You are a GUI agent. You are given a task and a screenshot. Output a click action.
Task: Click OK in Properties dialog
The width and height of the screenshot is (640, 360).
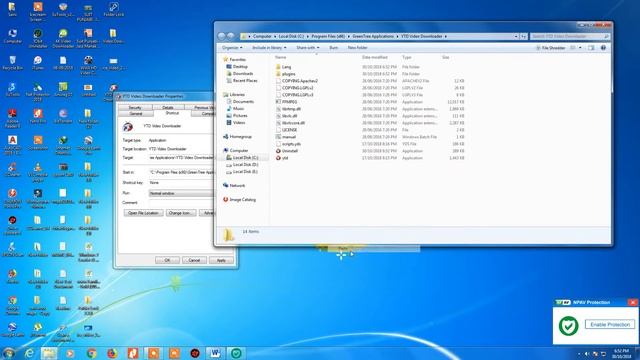(x=167, y=260)
